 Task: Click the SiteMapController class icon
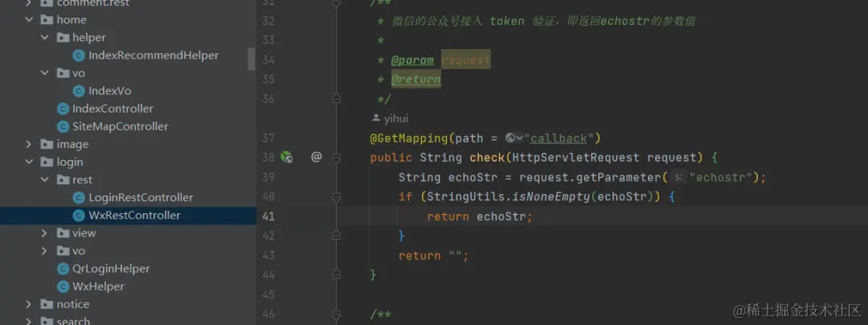63,126
